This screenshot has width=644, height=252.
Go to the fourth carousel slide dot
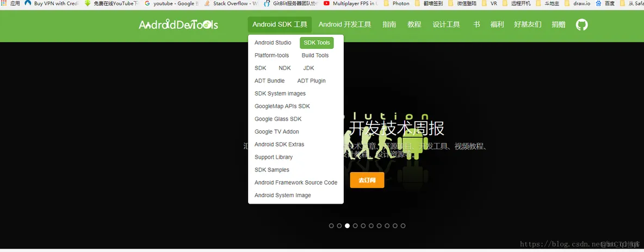coord(355,226)
